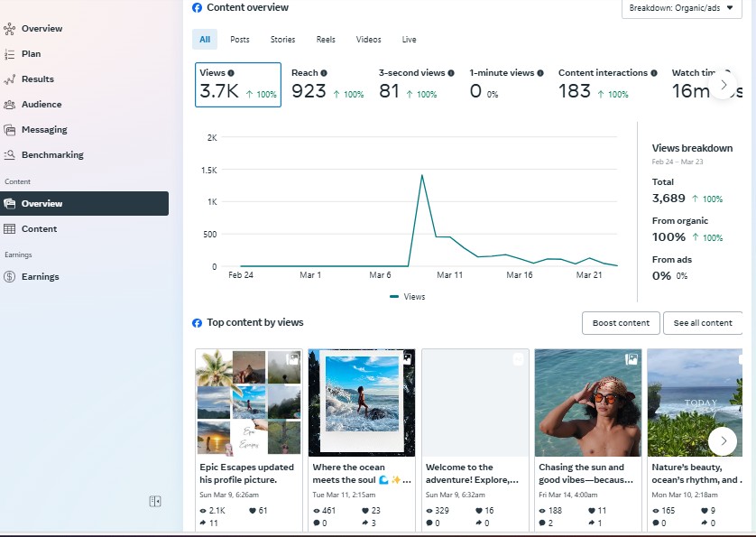Viewport: 756px width, 537px height.
Task: Click info icon next to Views
Action: (231, 73)
